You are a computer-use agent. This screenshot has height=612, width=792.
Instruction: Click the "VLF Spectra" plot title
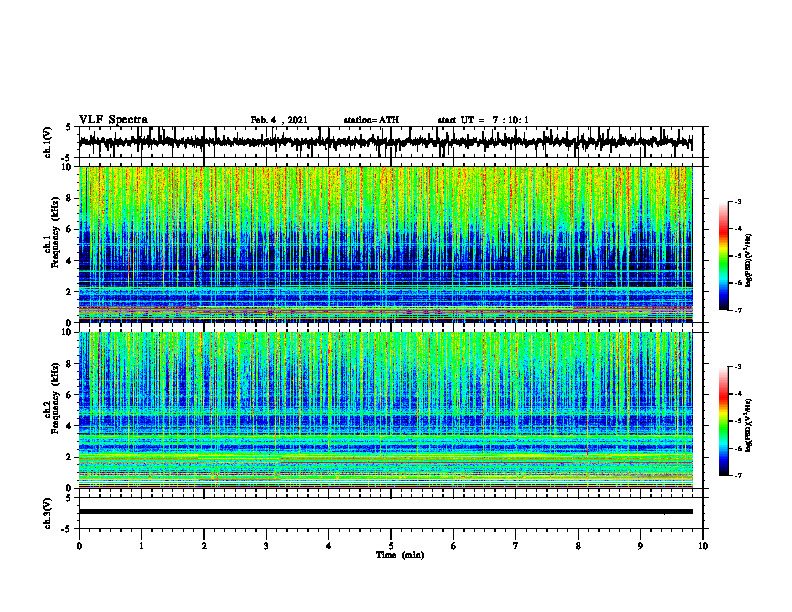[x=113, y=120]
